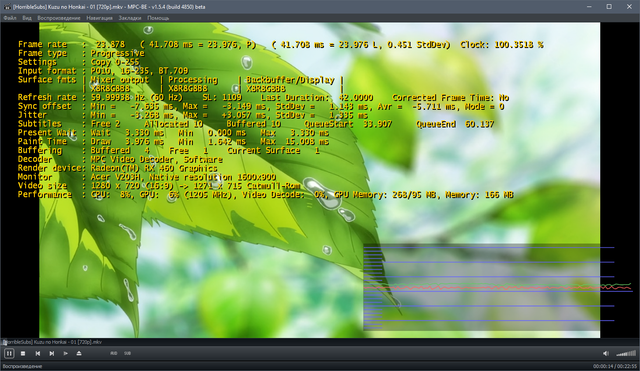Screen dimensions: 640x371
Task: Click the Monitor Acer V203H line
Action: pos(147,177)
